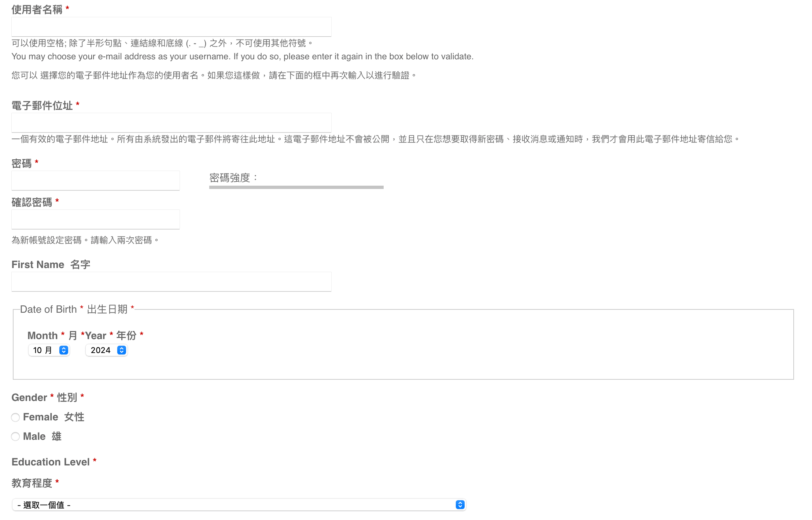The image size is (812, 520).
Task: Click the Gender 性別 field label
Action: tap(44, 398)
